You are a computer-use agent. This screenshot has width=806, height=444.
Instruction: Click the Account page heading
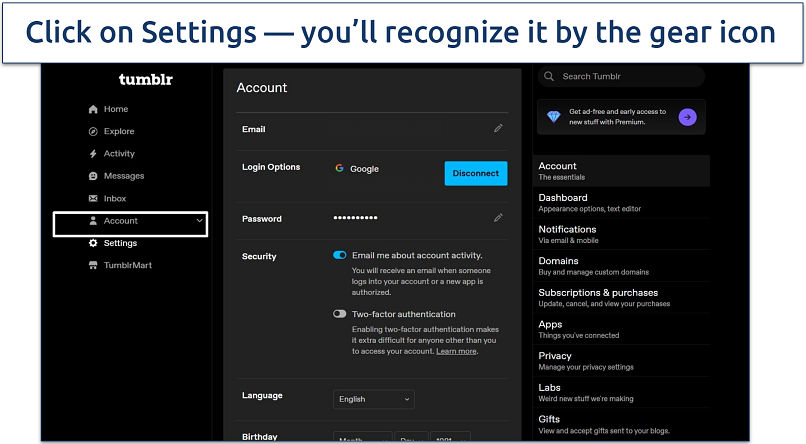[x=262, y=88]
